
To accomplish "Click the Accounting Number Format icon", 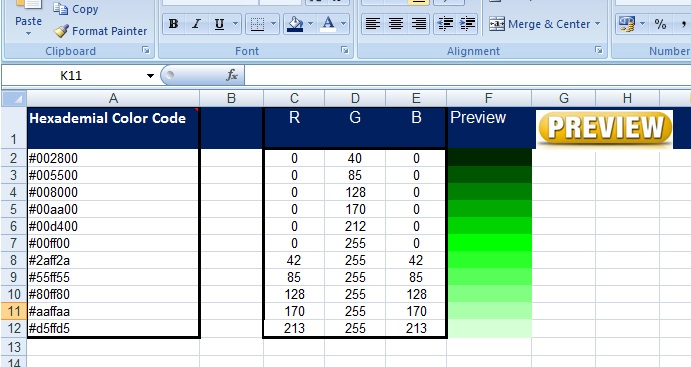I will coord(627,24).
